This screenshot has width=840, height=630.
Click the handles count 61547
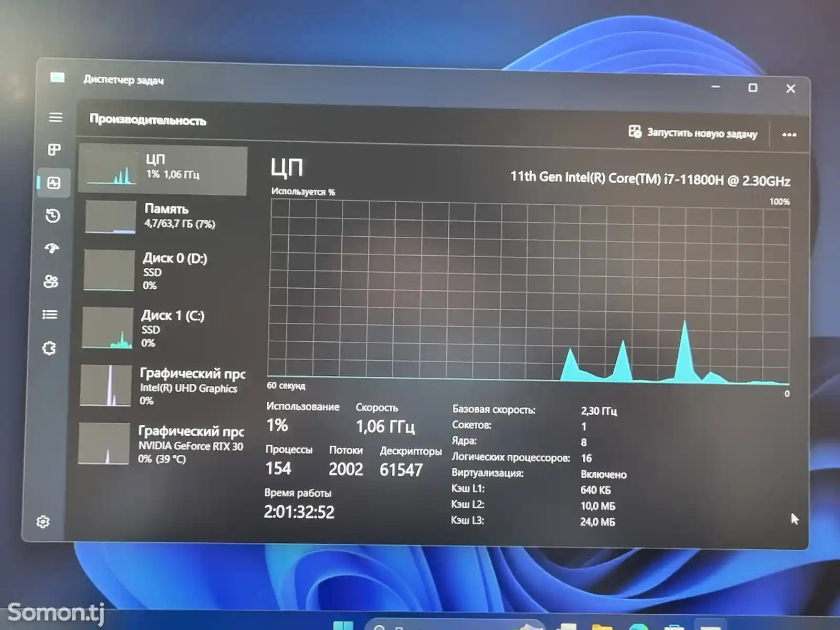click(x=401, y=469)
